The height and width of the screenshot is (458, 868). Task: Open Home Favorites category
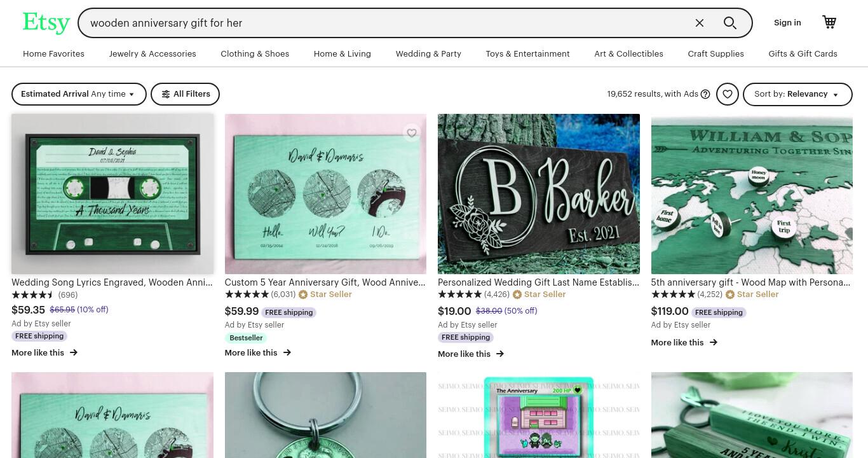(53, 54)
